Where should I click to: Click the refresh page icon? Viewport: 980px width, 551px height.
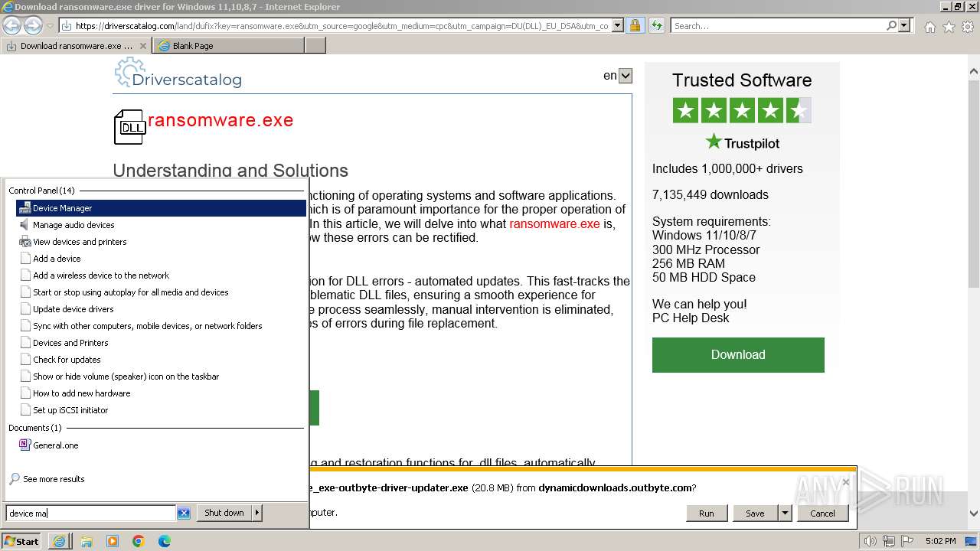pyautogui.click(x=656, y=25)
